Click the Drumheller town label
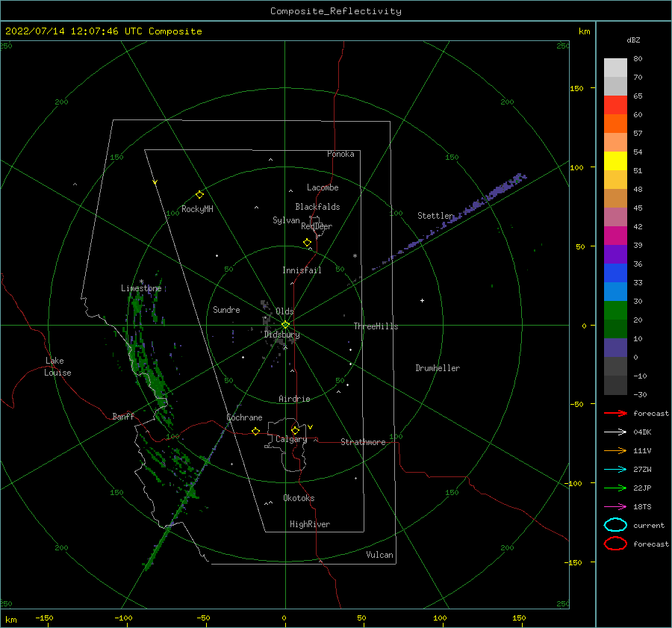 pos(438,368)
